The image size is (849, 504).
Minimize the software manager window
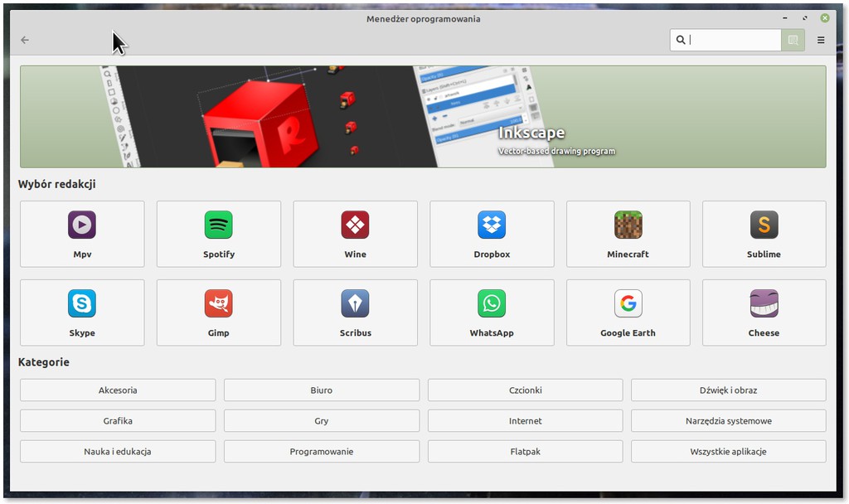(784, 18)
